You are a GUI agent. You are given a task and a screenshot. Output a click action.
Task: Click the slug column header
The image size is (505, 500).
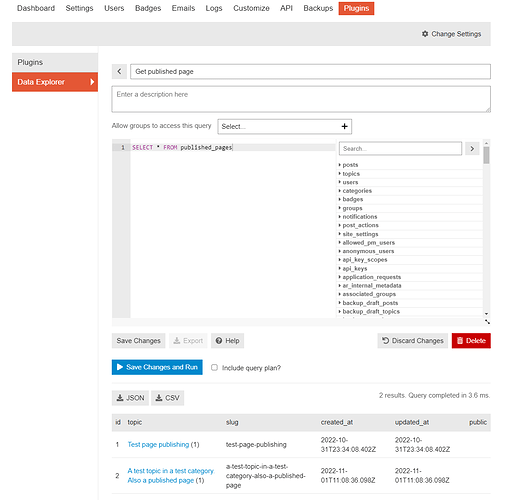point(232,422)
